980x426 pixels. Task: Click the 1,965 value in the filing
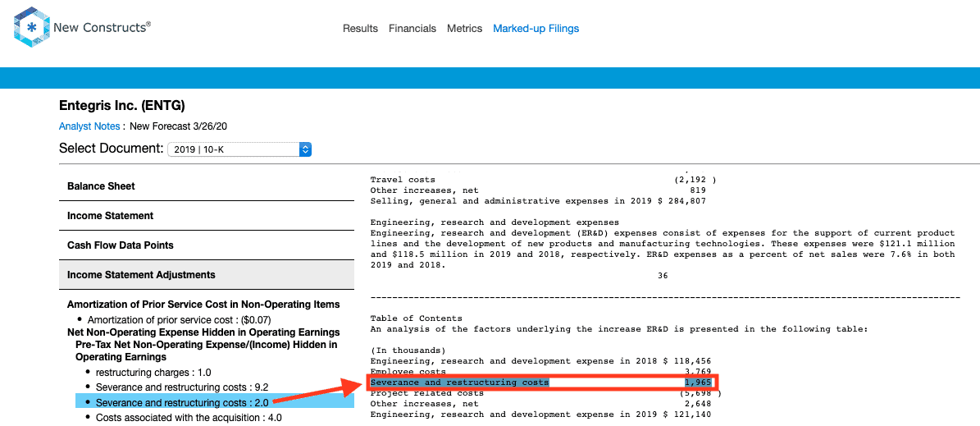[x=698, y=382]
